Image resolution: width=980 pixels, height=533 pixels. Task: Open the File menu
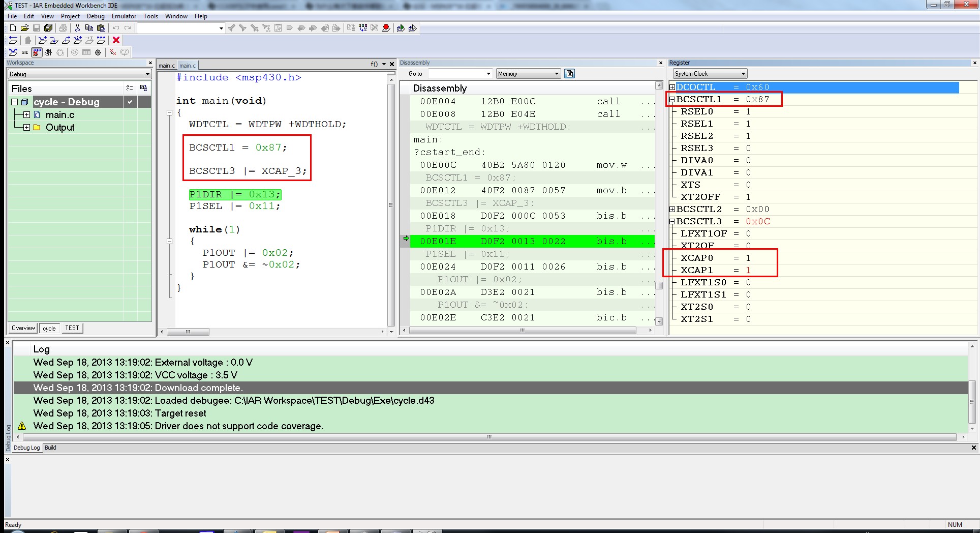click(12, 16)
